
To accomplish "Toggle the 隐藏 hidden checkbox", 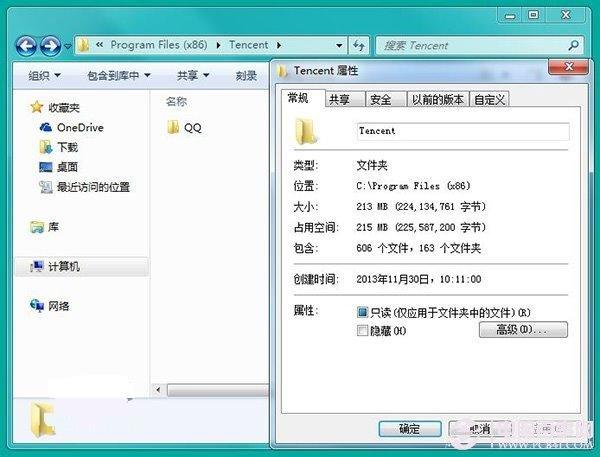I will pos(362,330).
